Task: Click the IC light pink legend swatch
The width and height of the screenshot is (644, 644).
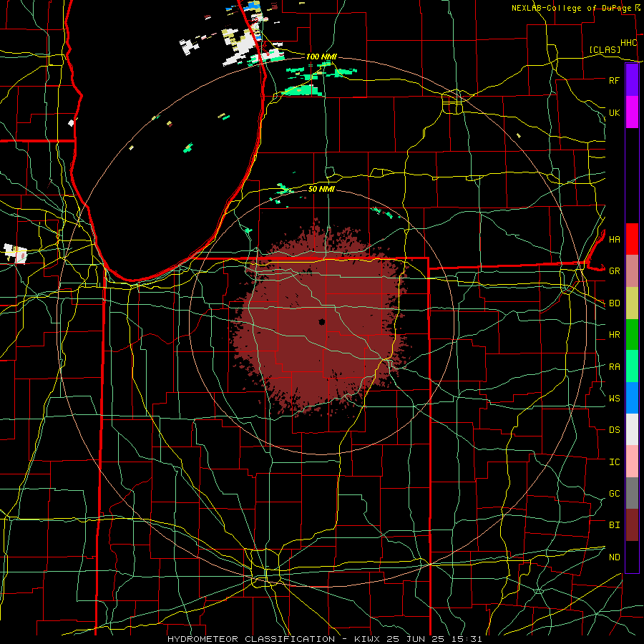Action: (x=632, y=462)
